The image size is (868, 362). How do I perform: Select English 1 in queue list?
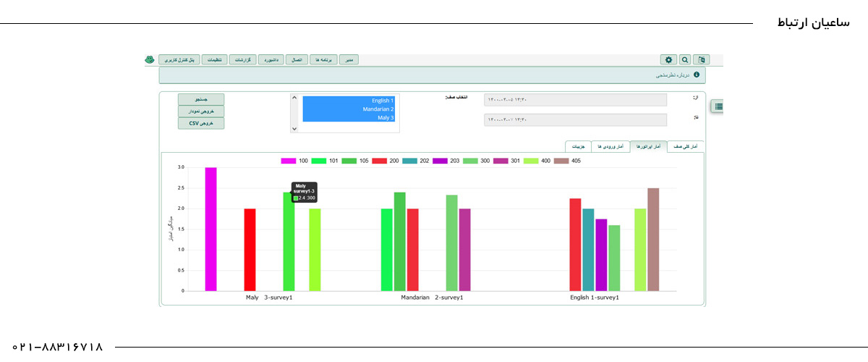pos(349,101)
